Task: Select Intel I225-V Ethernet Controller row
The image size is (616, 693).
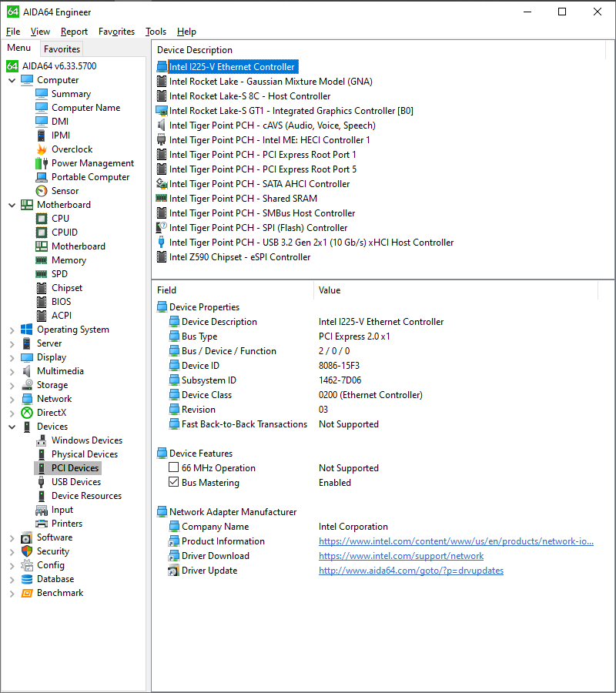Action: click(228, 67)
